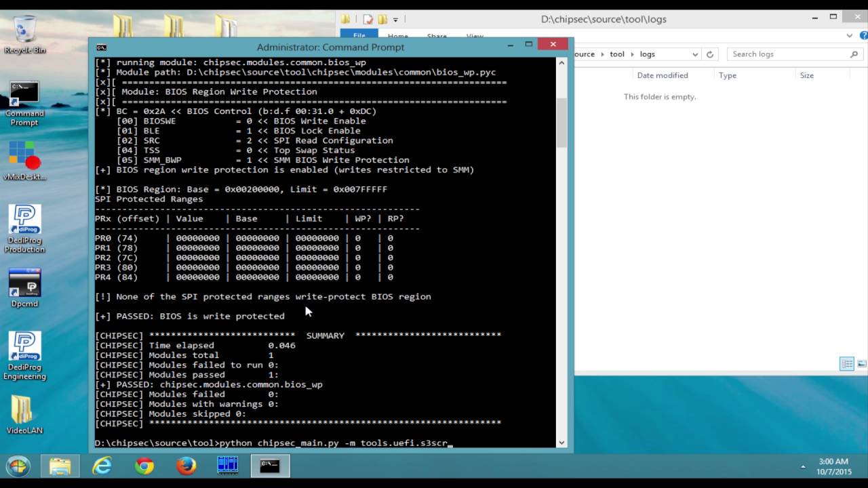Image resolution: width=868 pixels, height=488 pixels.
Task: Launch Google Chrome from the taskbar
Action: click(144, 466)
